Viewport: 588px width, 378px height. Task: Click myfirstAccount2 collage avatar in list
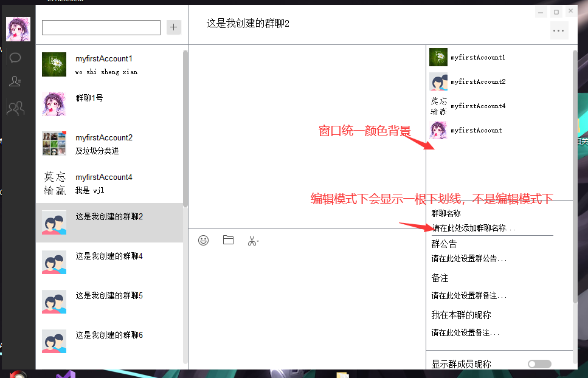54,143
